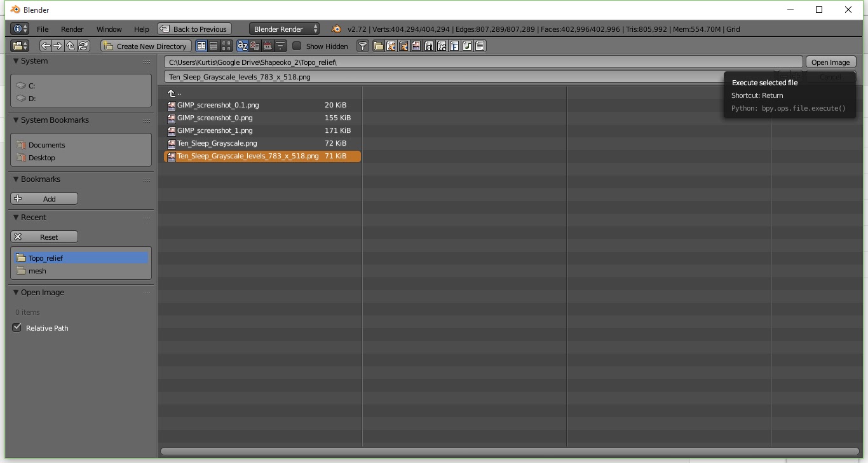Add a bookmark with the Add button
The width and height of the screenshot is (868, 463).
point(44,198)
